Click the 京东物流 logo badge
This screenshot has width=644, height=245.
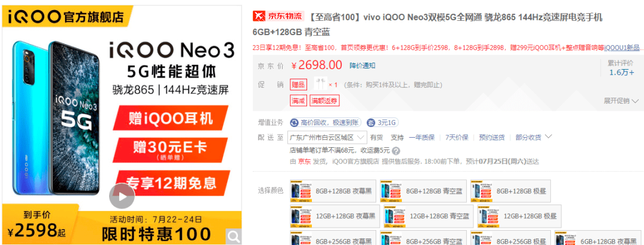pos(278,17)
